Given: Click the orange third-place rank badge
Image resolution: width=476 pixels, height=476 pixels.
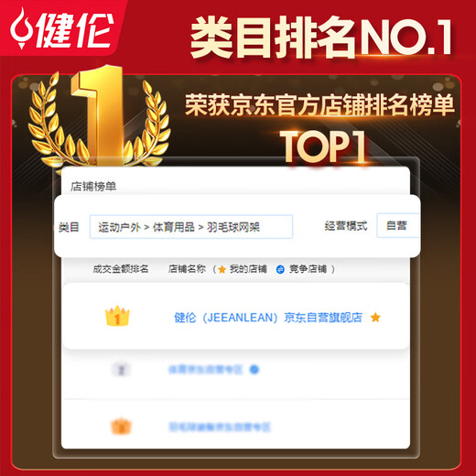Looking at the screenshot, I should [121, 426].
